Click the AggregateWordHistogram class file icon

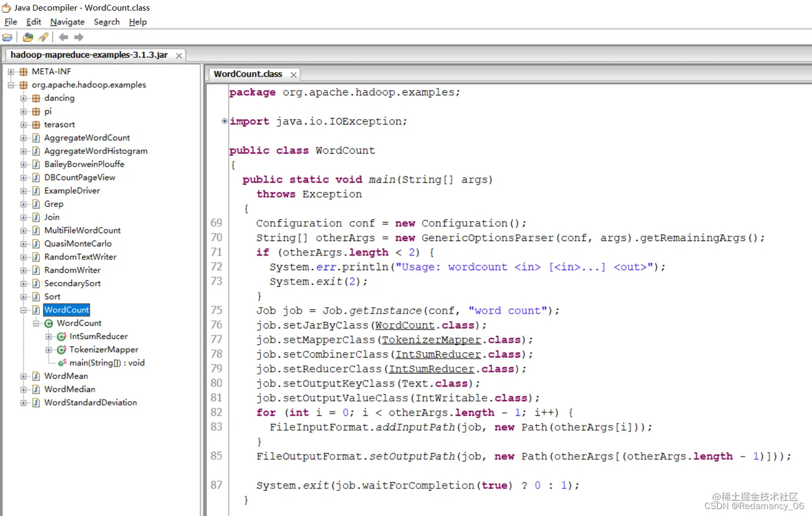(36, 151)
